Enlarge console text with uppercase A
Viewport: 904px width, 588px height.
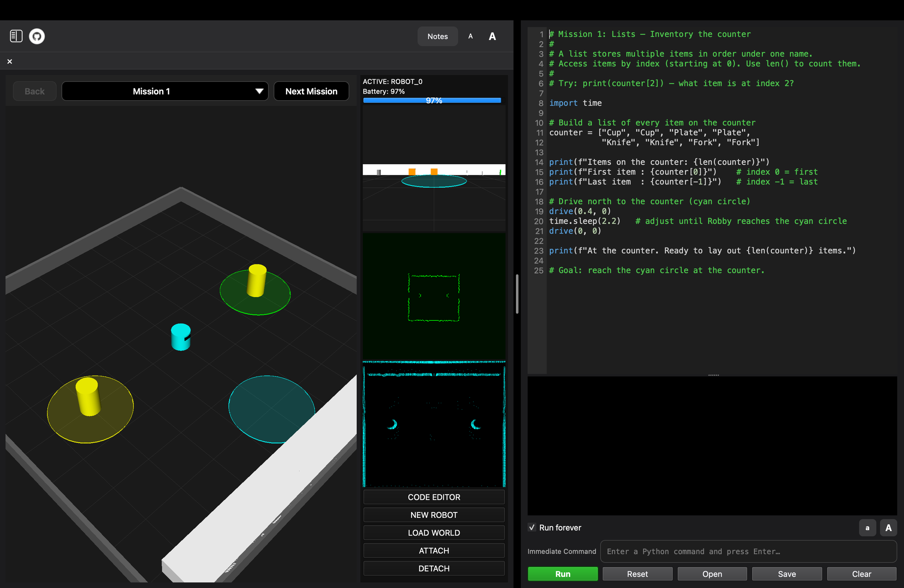click(888, 528)
